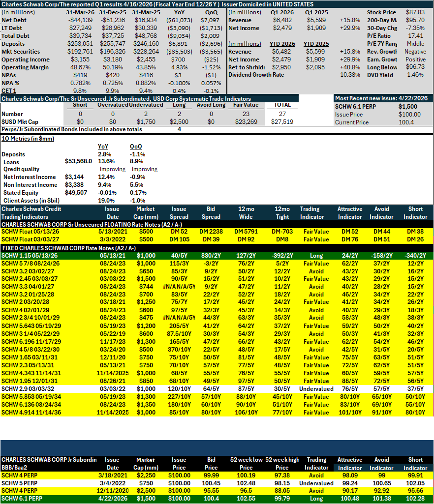Select the SCHW 5 PERP row label
The height and width of the screenshot is (504, 434).
coord(19,483)
